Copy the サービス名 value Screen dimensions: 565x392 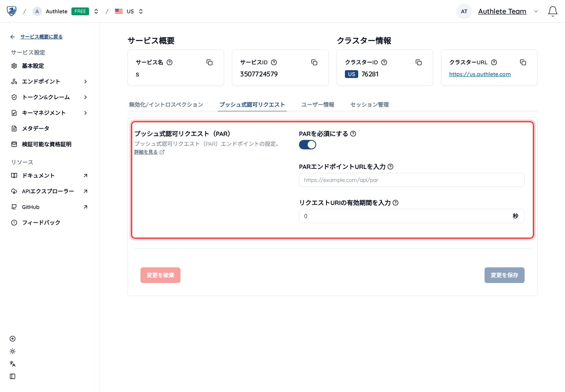tap(210, 62)
